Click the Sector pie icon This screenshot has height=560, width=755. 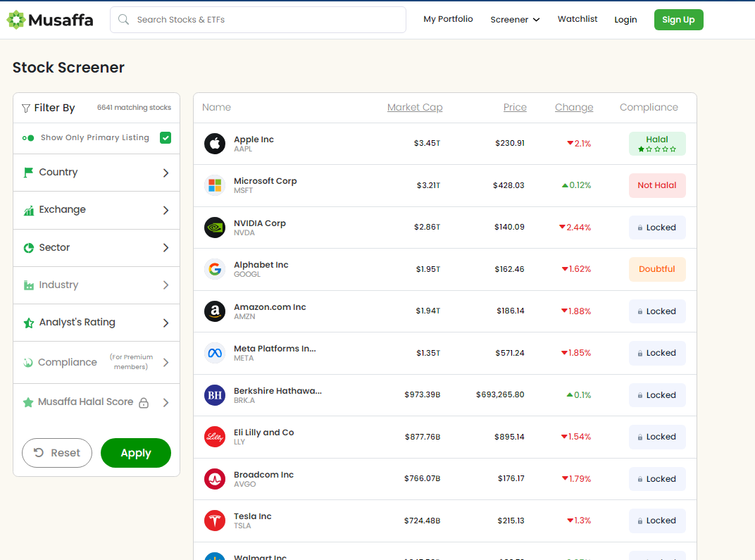pos(29,247)
